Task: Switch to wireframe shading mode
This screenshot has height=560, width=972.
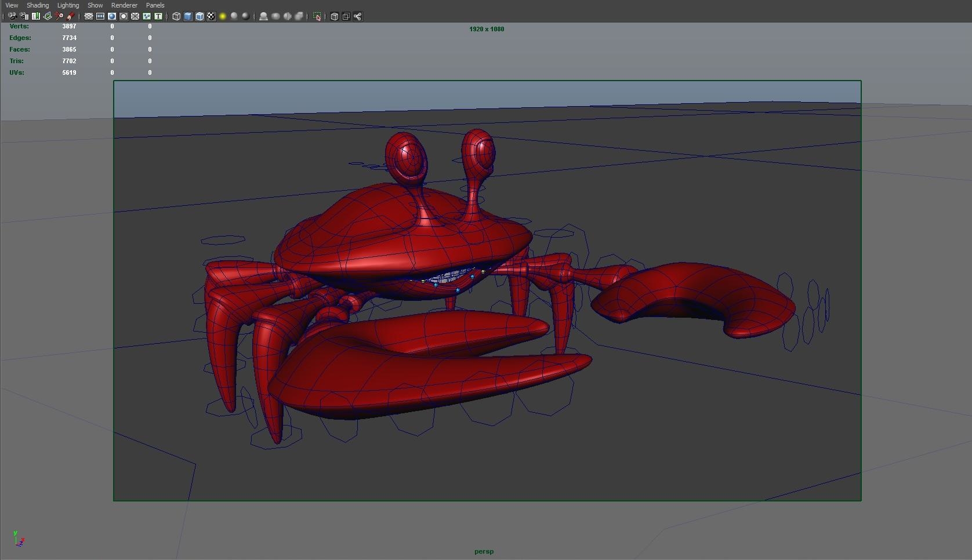Action: 176,16
